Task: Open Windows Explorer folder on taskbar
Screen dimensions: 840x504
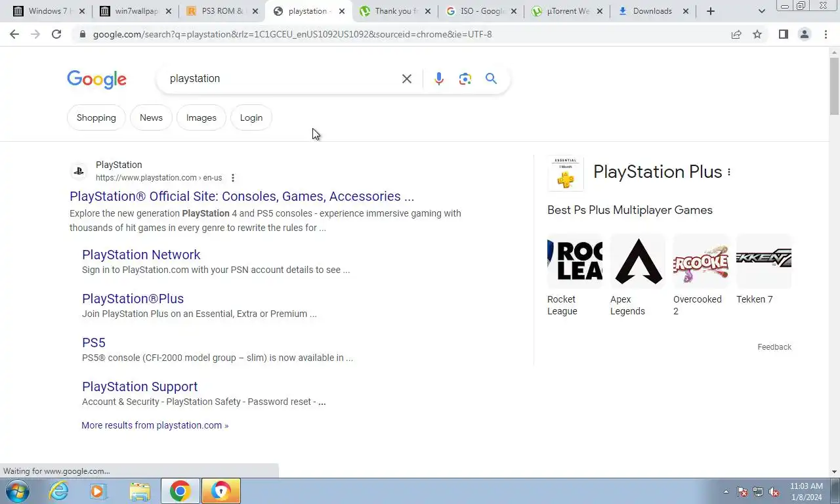Action: pos(139,491)
